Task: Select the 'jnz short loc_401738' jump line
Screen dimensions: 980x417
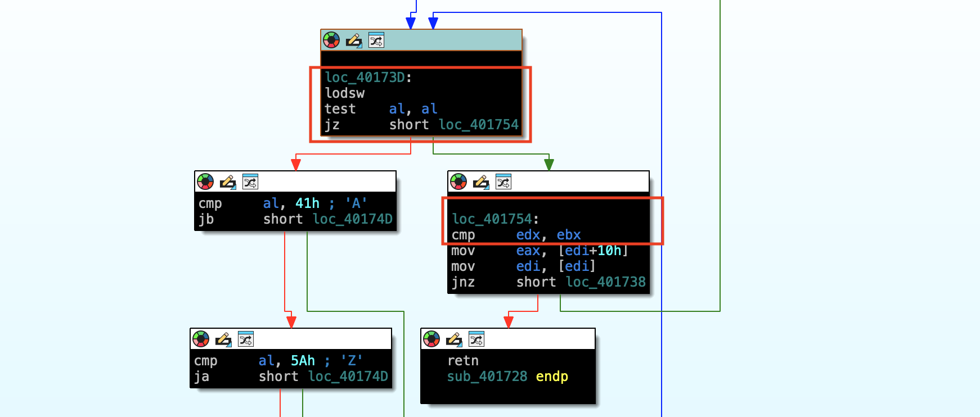Action: coord(549,282)
